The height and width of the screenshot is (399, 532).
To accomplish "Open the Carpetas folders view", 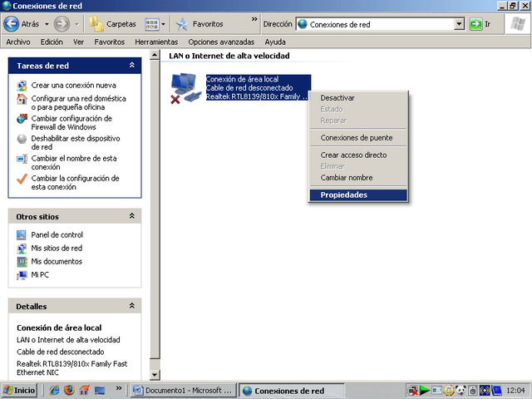I will [x=113, y=24].
